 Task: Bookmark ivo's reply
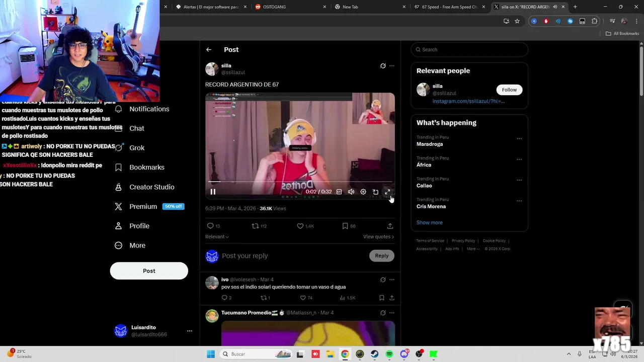point(382,298)
